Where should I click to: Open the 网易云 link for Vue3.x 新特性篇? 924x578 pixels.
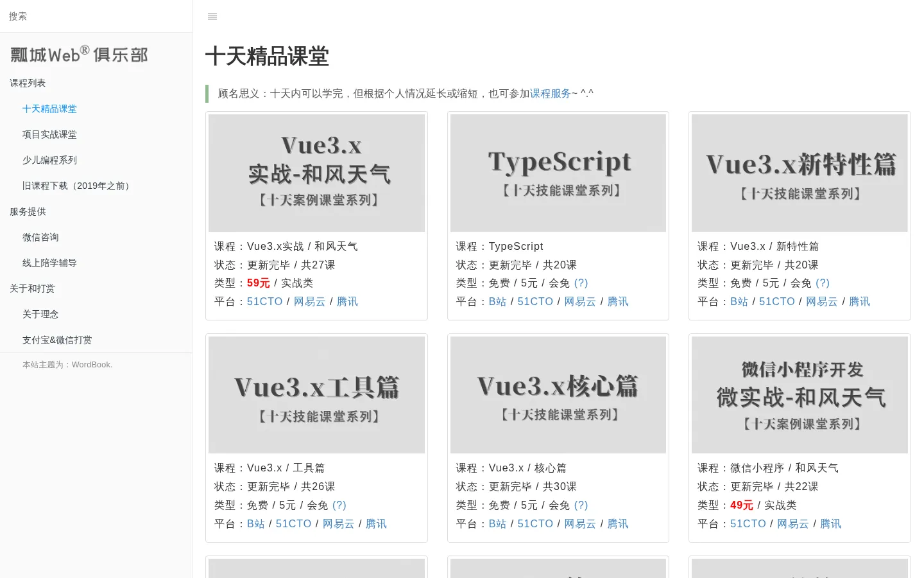point(822,302)
